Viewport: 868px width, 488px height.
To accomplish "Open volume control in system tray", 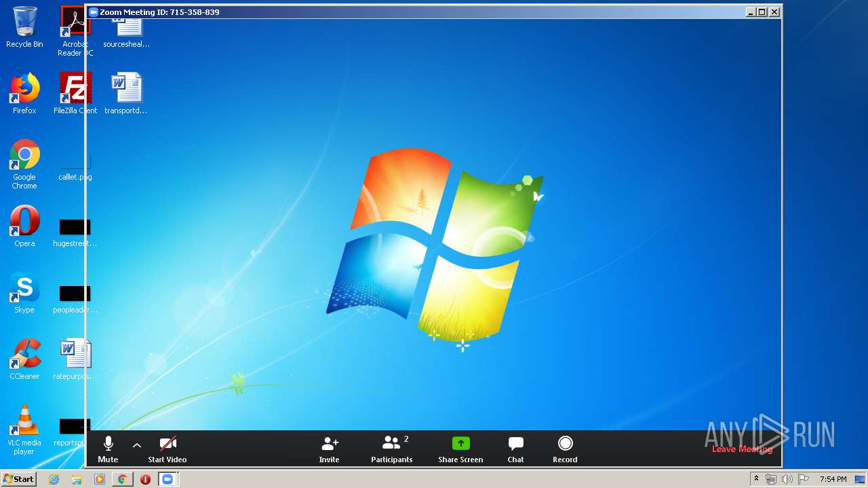I will [x=787, y=479].
